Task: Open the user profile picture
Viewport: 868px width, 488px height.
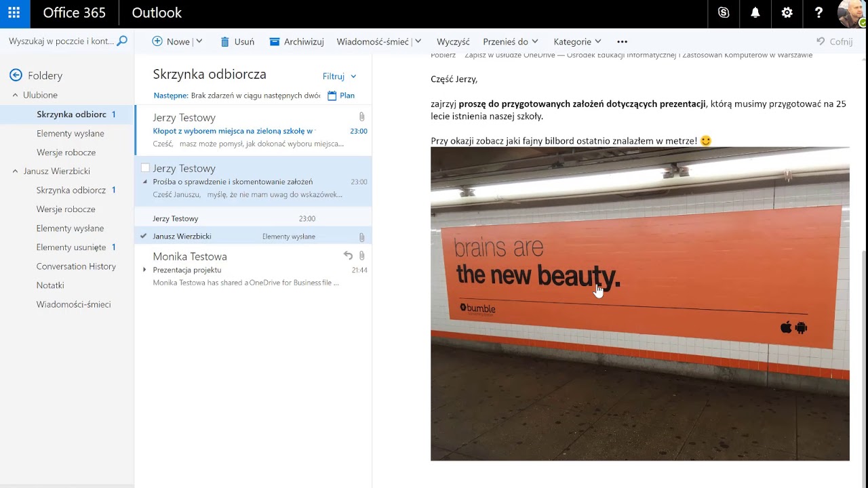Action: point(852,13)
